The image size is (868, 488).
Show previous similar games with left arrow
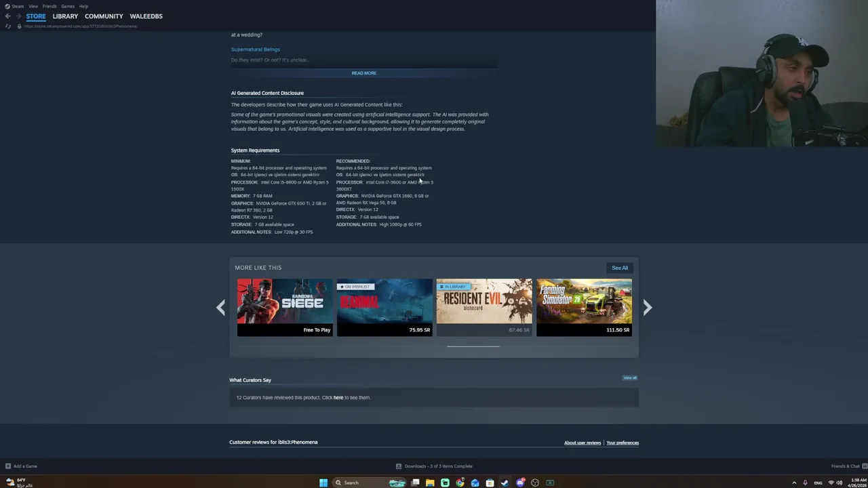tap(220, 308)
